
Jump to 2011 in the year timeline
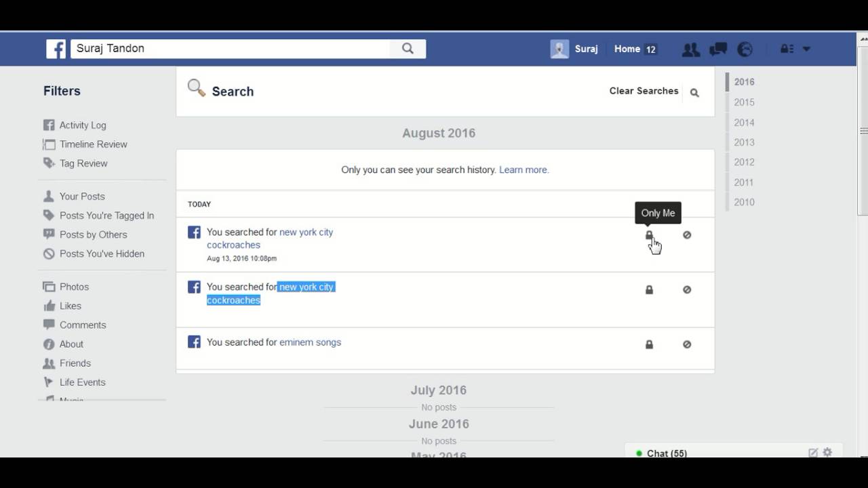click(744, 182)
